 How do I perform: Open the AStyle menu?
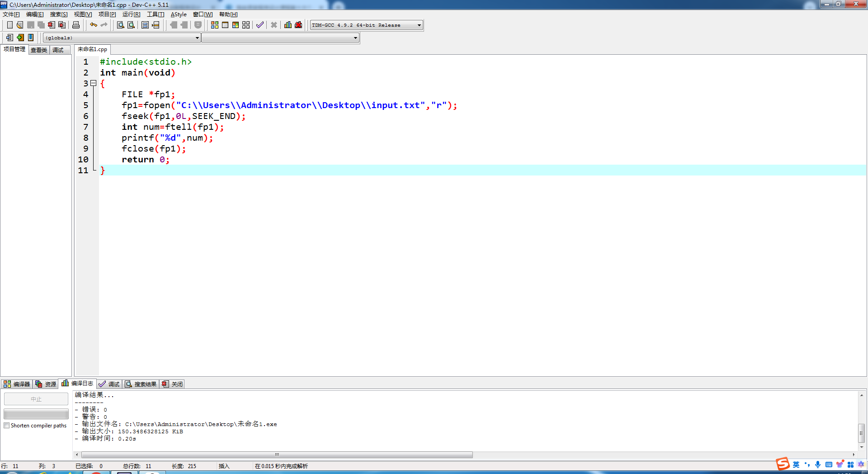pyautogui.click(x=179, y=14)
